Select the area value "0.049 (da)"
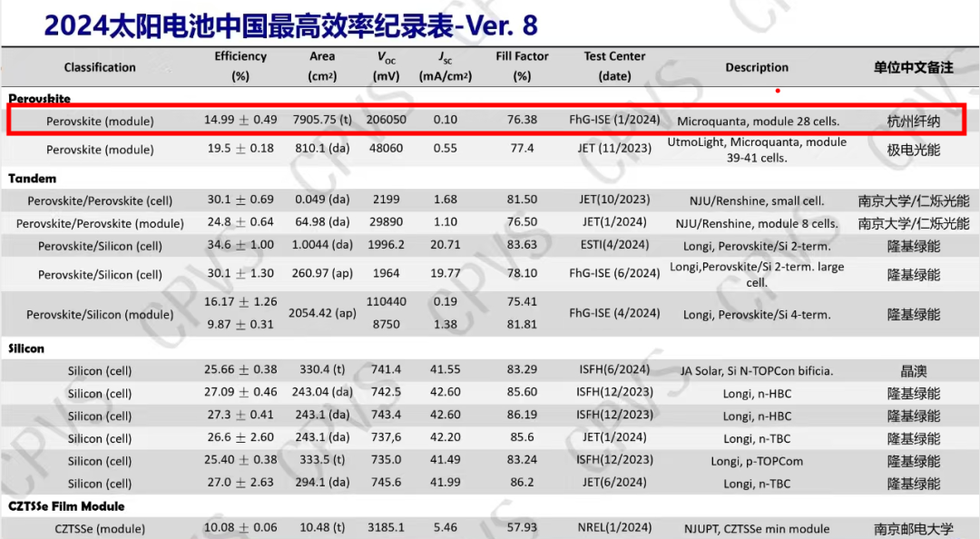980x539 pixels. pos(322,200)
